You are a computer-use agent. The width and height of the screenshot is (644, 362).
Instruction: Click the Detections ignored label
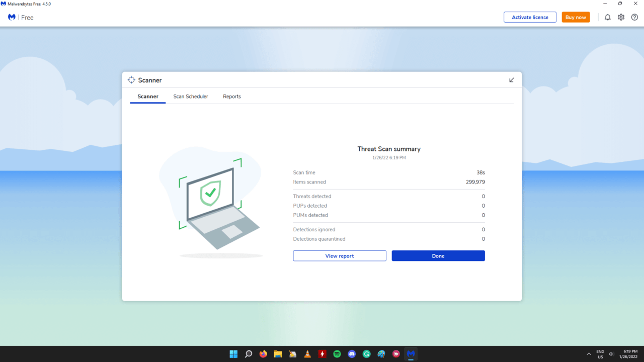click(x=314, y=229)
